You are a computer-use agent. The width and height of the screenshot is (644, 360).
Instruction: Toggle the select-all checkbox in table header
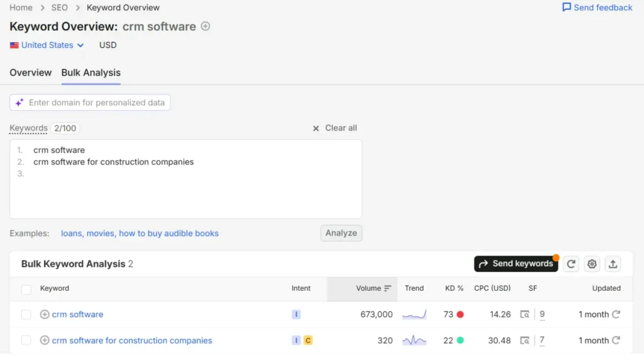tap(26, 290)
